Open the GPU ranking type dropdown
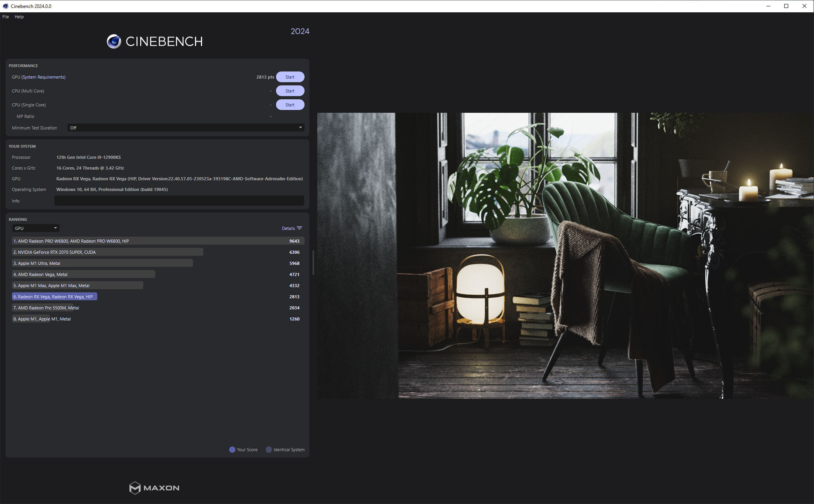Screen dimensions: 814x504 point(36,228)
